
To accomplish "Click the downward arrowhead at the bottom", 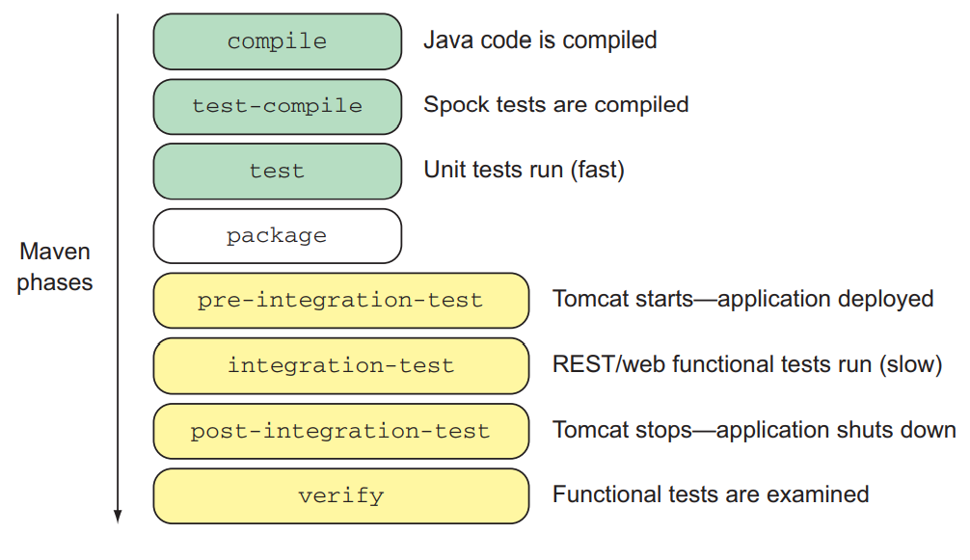I will point(119,516).
